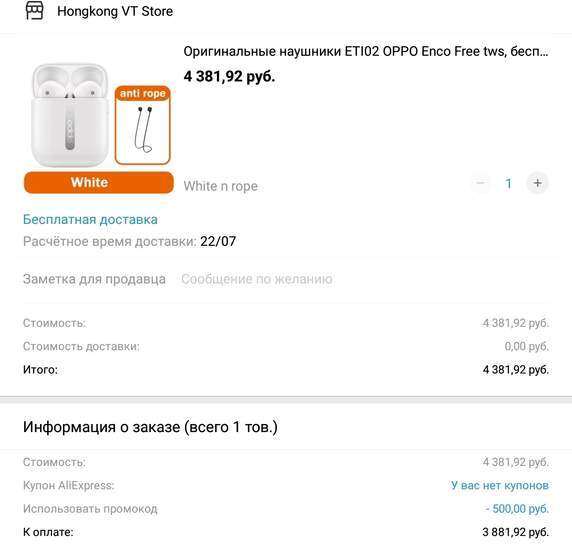Edit the -500,00 руб. promo code discount

click(517, 509)
